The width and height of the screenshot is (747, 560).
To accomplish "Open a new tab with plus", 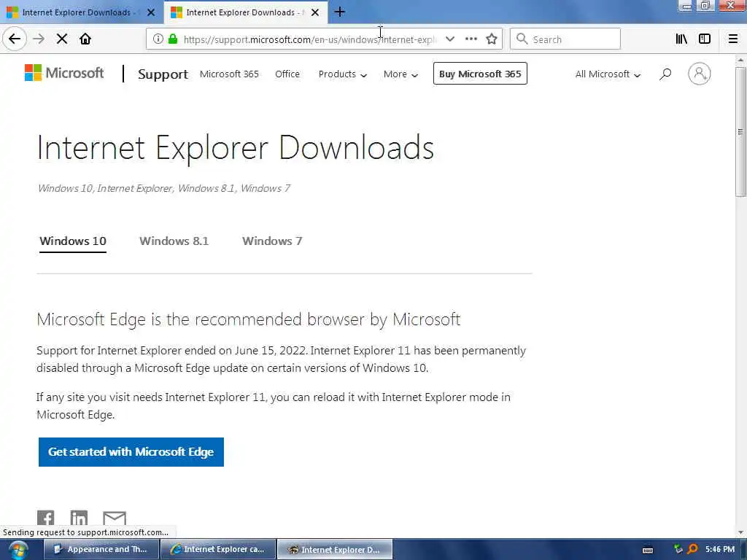I will point(339,12).
